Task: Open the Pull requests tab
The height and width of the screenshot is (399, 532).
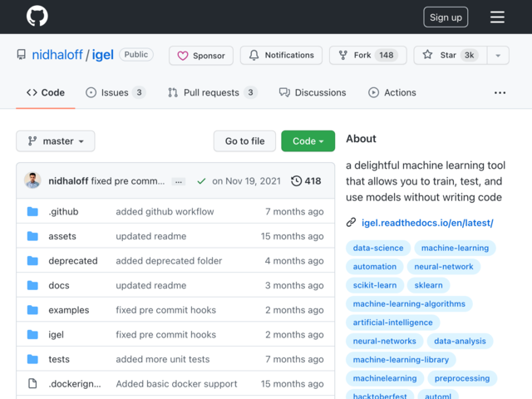Action: click(213, 92)
